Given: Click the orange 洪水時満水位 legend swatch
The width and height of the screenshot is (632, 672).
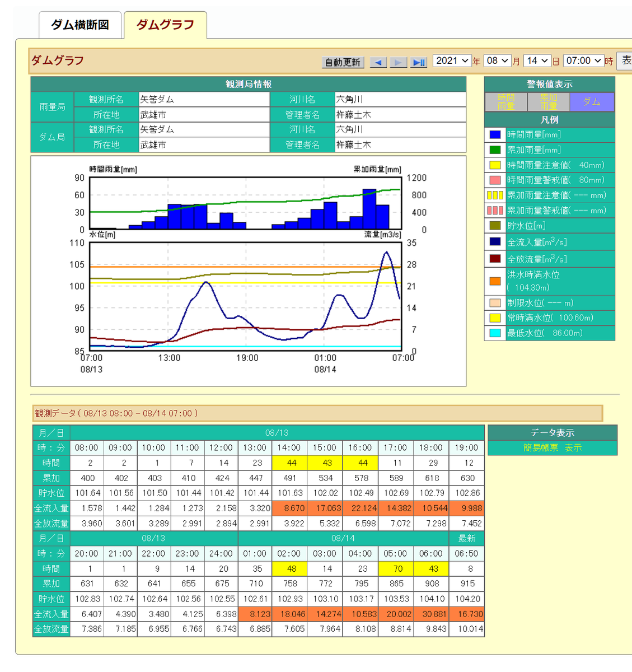Looking at the screenshot, I should tap(495, 281).
